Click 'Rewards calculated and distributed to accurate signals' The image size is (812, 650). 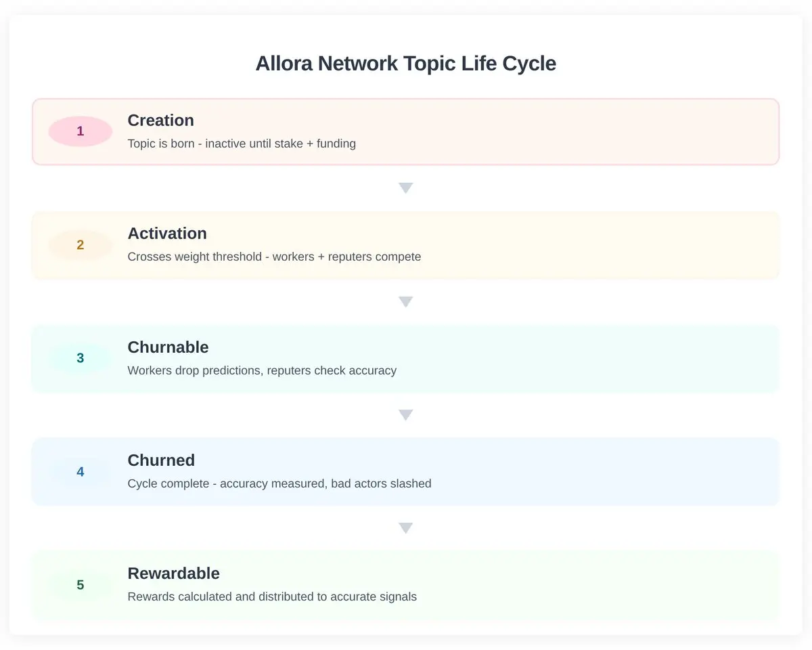(x=272, y=597)
